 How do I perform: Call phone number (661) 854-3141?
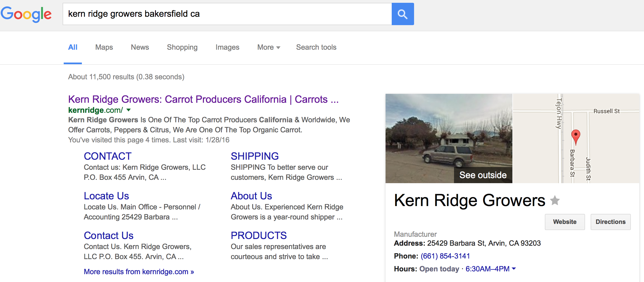pos(445,256)
